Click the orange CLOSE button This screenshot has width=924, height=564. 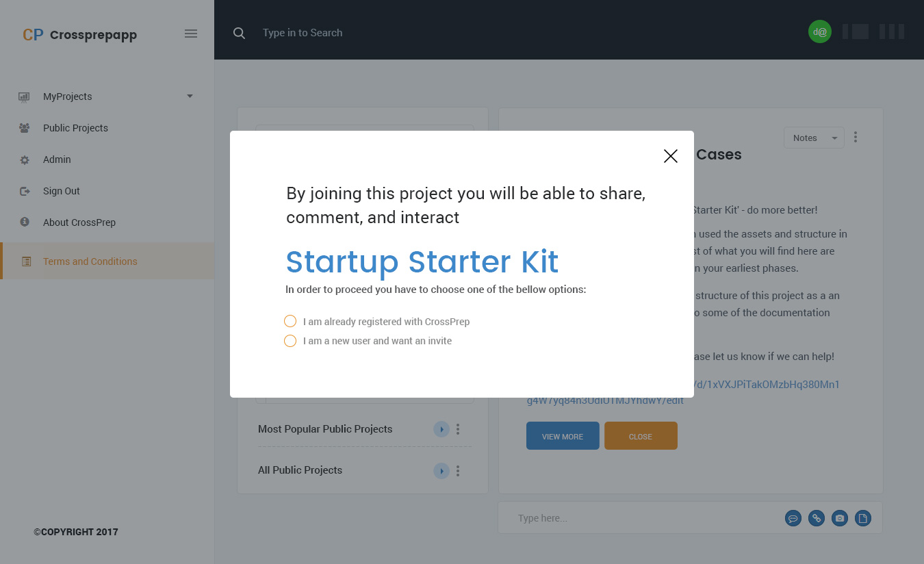tap(641, 436)
